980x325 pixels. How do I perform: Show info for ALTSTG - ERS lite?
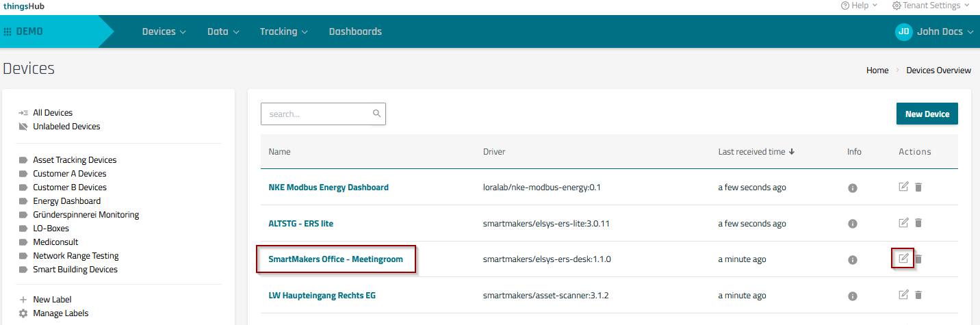coord(853,224)
